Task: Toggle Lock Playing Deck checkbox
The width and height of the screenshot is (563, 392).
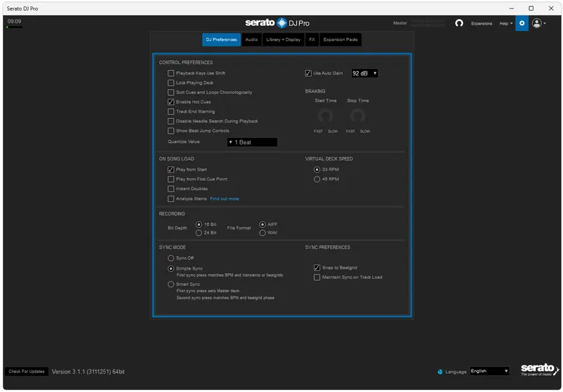Action: click(x=171, y=83)
